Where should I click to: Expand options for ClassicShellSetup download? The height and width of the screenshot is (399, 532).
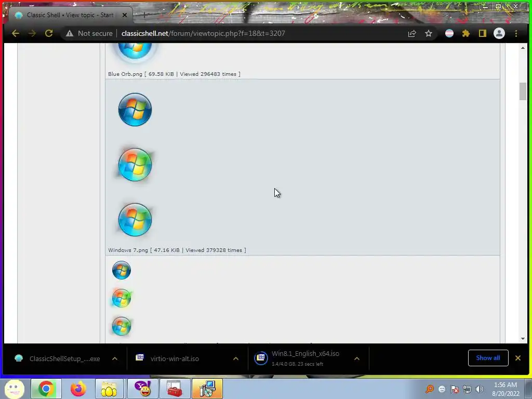[115, 358]
